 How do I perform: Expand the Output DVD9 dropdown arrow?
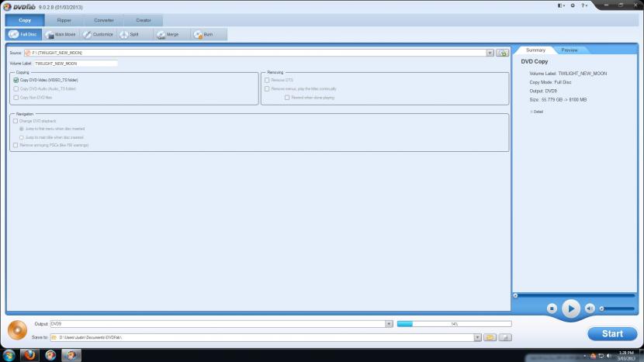389,324
